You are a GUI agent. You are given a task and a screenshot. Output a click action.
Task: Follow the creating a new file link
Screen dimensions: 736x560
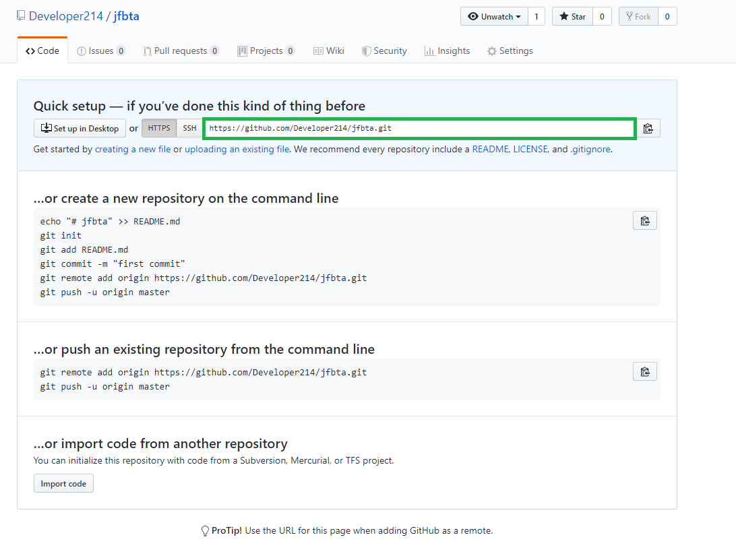point(133,150)
